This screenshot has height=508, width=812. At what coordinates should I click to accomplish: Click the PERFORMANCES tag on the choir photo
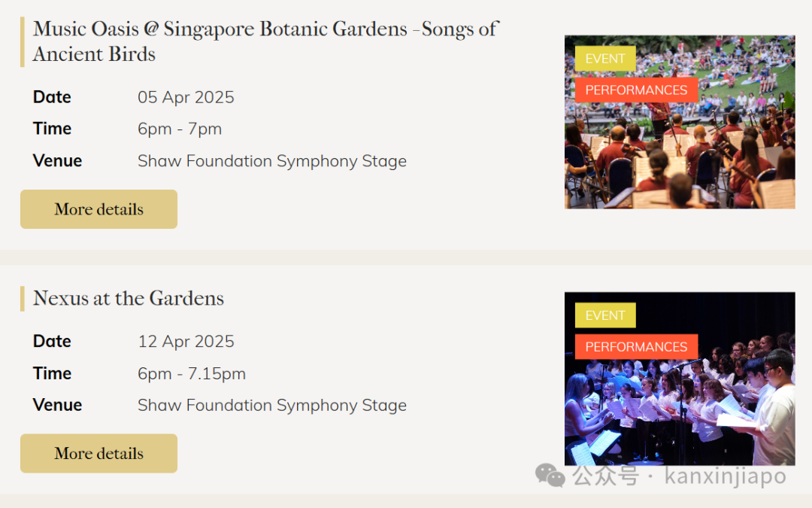pos(636,347)
